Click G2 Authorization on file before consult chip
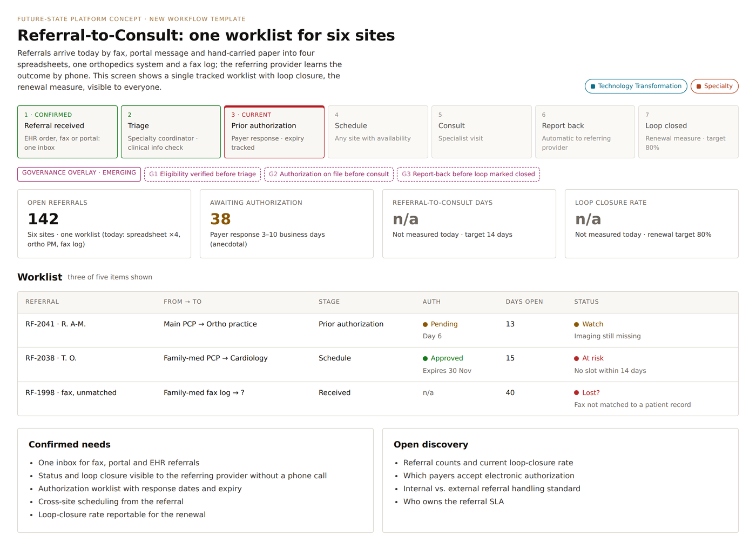Screen dimensions: 756x548 pyautogui.click(x=329, y=174)
